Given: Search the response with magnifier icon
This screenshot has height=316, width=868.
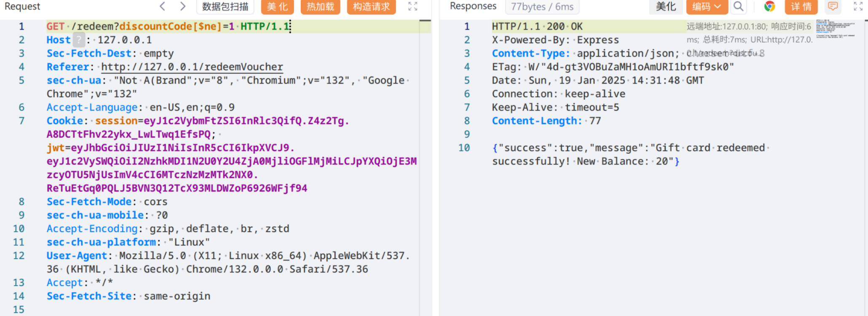Looking at the screenshot, I should tap(738, 6).
